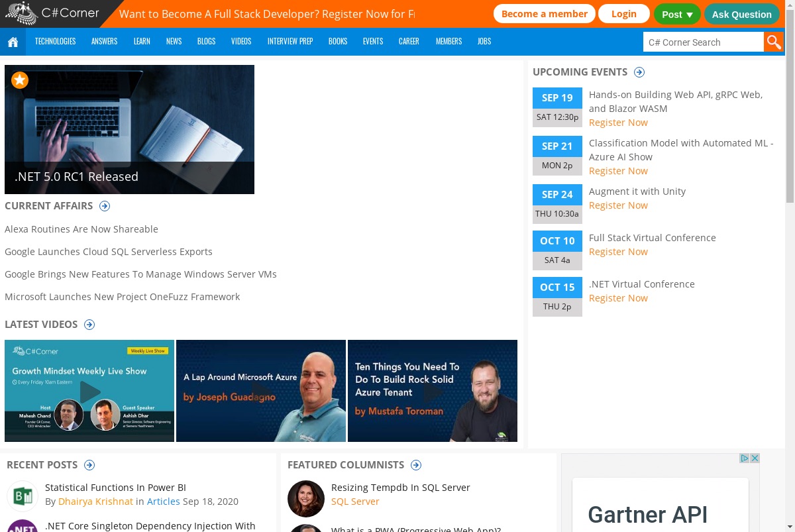Open the Augment it with Unity event
795x532 pixels.
tap(637, 191)
